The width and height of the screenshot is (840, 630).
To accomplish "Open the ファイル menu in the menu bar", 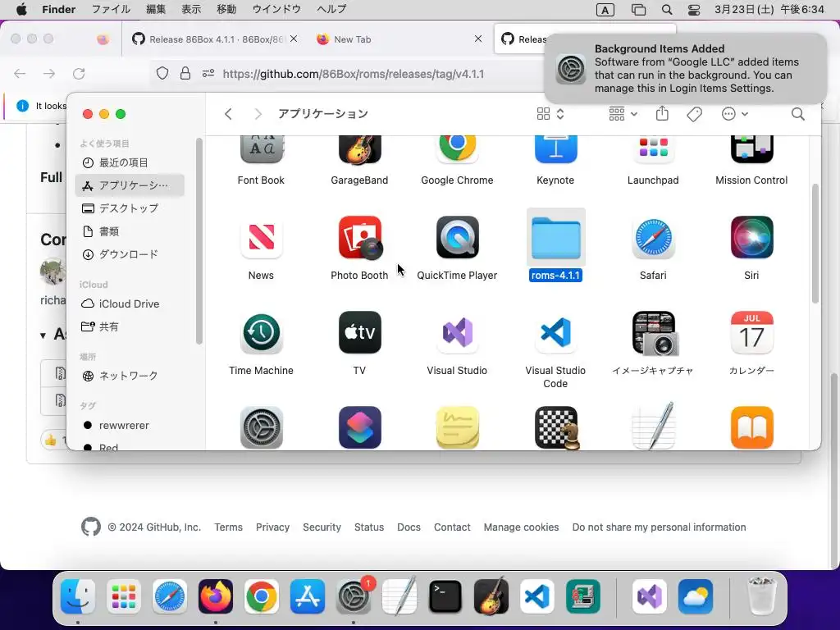I will click(x=111, y=9).
